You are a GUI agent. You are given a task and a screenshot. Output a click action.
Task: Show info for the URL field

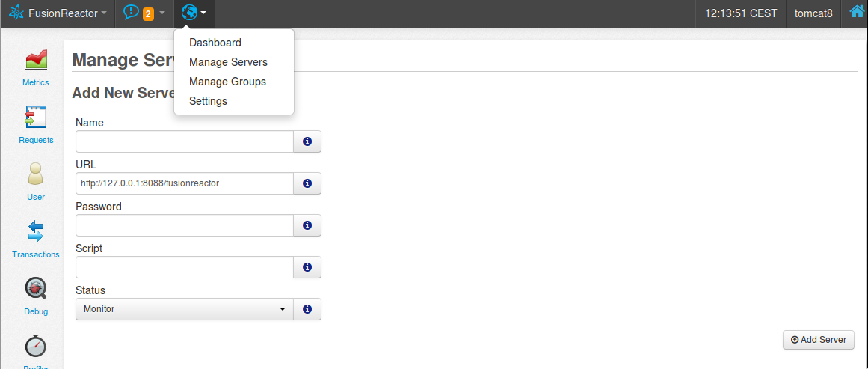307,183
